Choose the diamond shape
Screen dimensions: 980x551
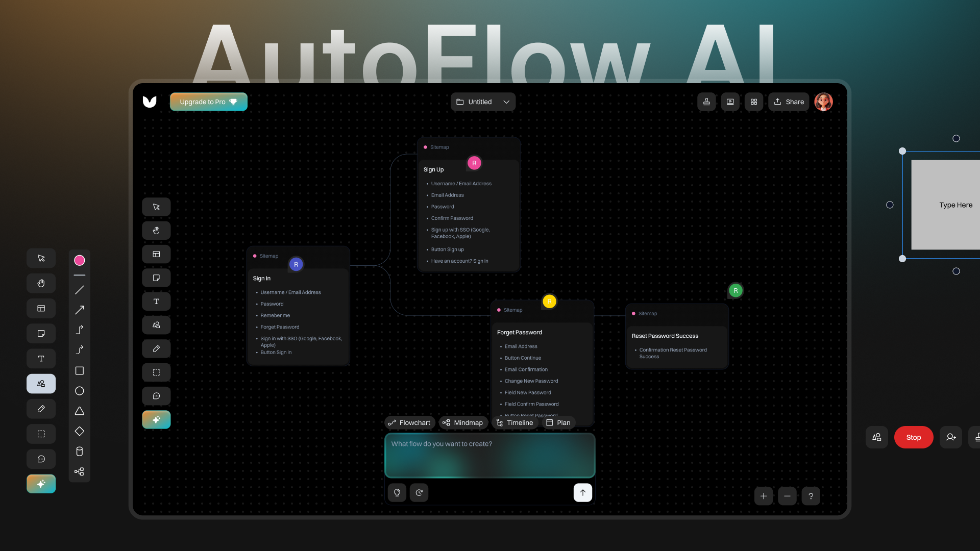tap(80, 431)
